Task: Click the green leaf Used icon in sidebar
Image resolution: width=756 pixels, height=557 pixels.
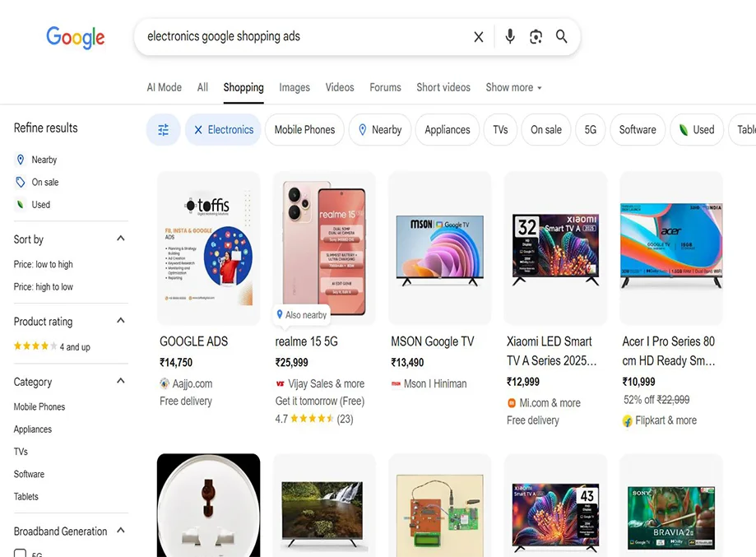Action: [x=21, y=204]
